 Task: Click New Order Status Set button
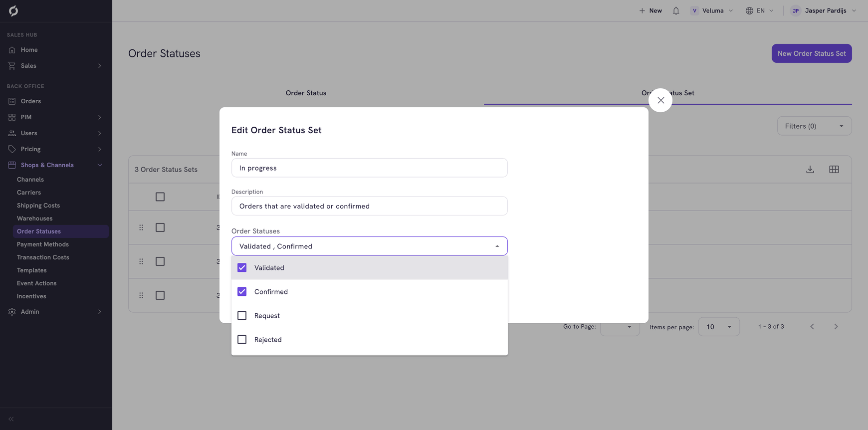click(812, 53)
